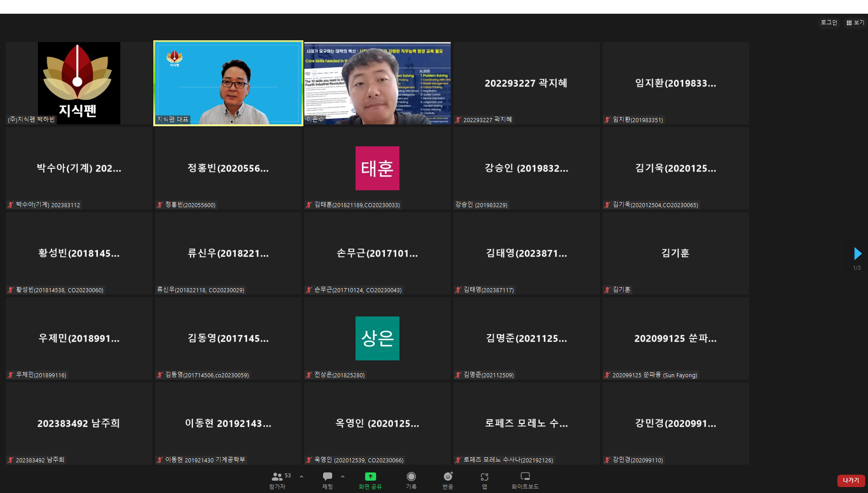Click the teal 상은 avatar
Screen dimensions: 868x493
pos(377,338)
